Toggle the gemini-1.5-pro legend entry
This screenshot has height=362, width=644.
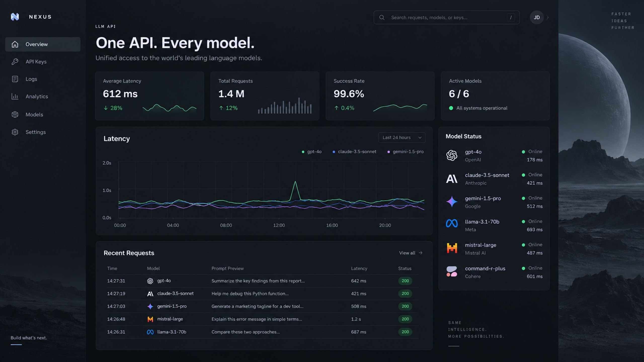406,152
